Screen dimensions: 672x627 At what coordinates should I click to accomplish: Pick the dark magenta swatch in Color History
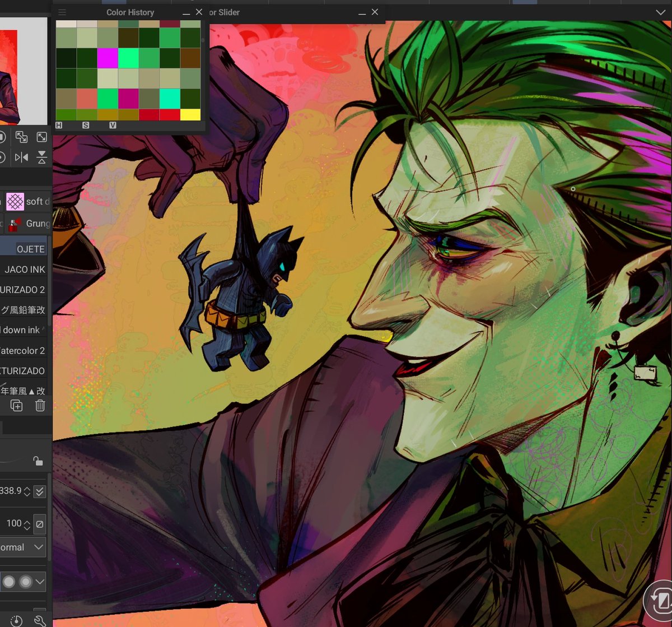pos(128,99)
